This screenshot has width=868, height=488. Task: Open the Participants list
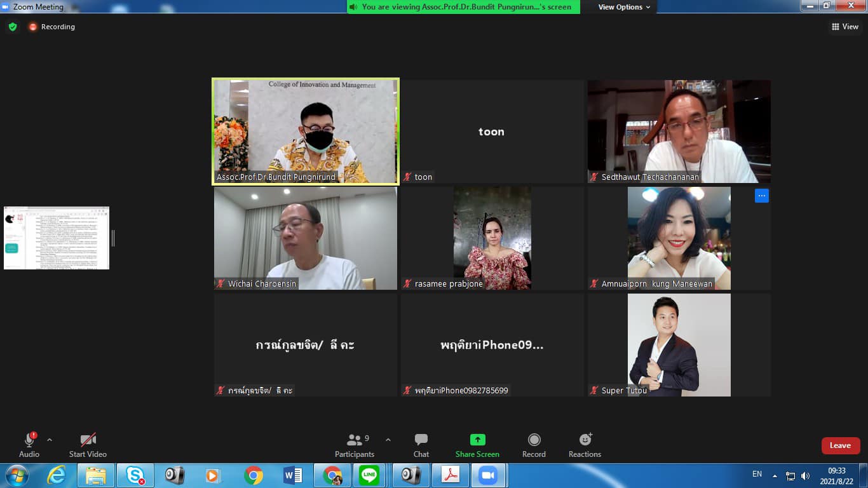pyautogui.click(x=355, y=445)
